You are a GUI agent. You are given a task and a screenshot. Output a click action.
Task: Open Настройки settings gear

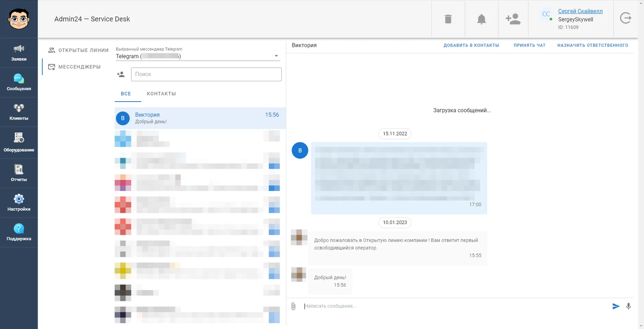pyautogui.click(x=19, y=203)
